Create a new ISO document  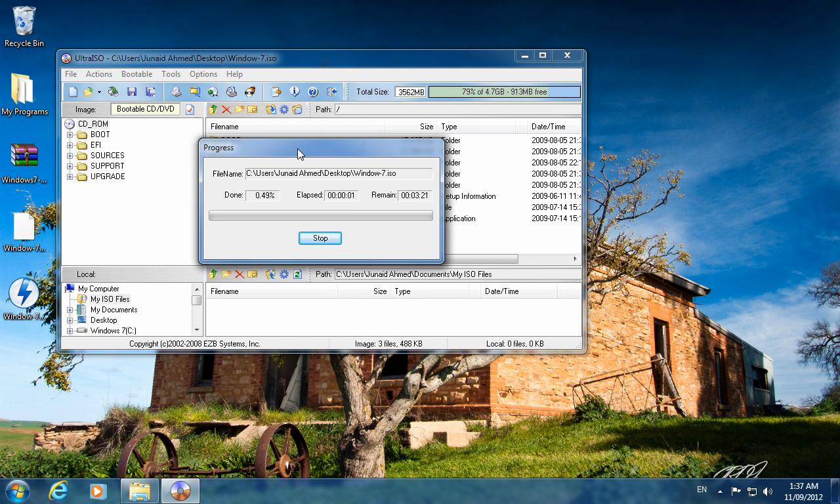coord(73,92)
